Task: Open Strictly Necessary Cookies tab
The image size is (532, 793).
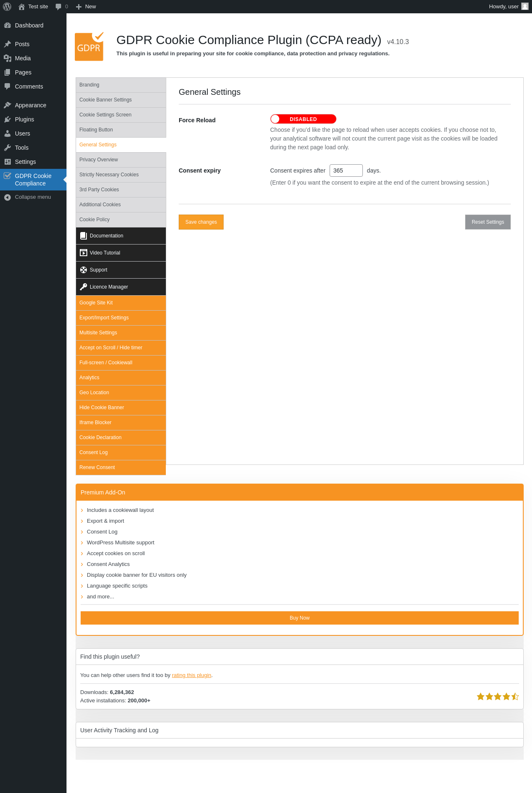Action: click(121, 175)
